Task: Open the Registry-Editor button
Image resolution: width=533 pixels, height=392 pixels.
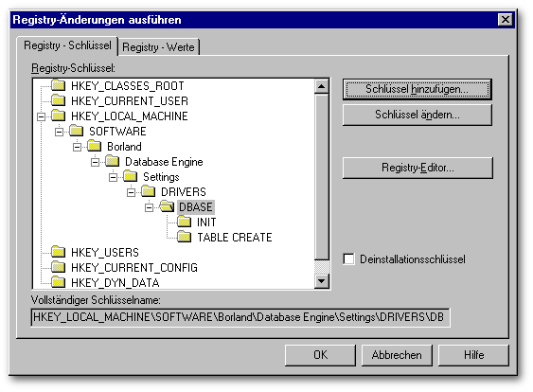Action: tap(418, 168)
